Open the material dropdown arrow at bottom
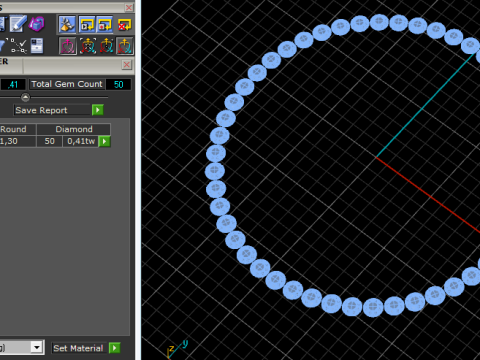The height and width of the screenshot is (360, 480). pos(37,348)
